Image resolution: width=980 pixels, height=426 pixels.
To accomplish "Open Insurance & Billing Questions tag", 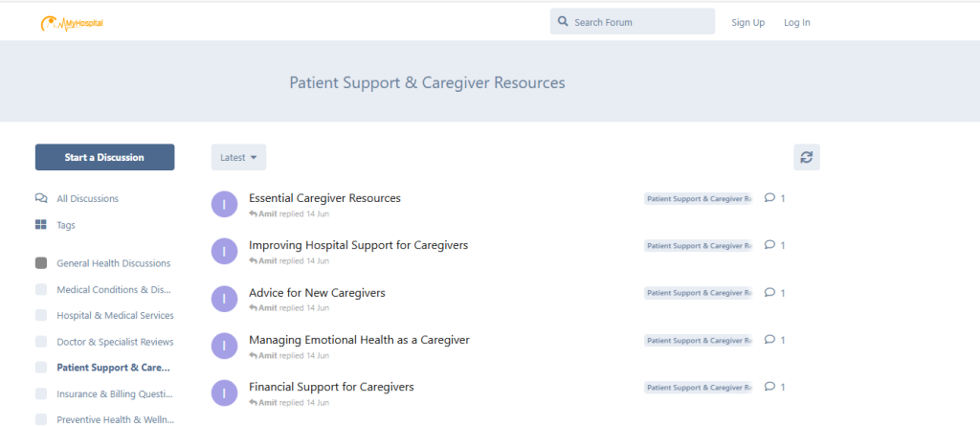I will 115,393.
